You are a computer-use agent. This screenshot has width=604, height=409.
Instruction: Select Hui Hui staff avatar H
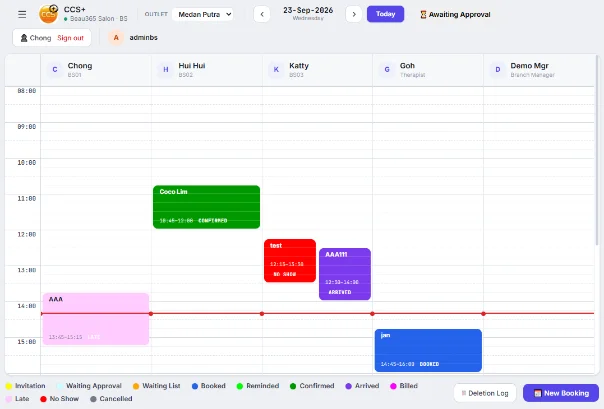click(166, 70)
